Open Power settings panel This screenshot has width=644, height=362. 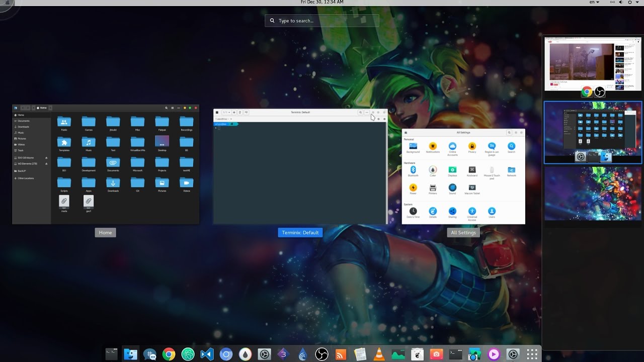point(413,189)
